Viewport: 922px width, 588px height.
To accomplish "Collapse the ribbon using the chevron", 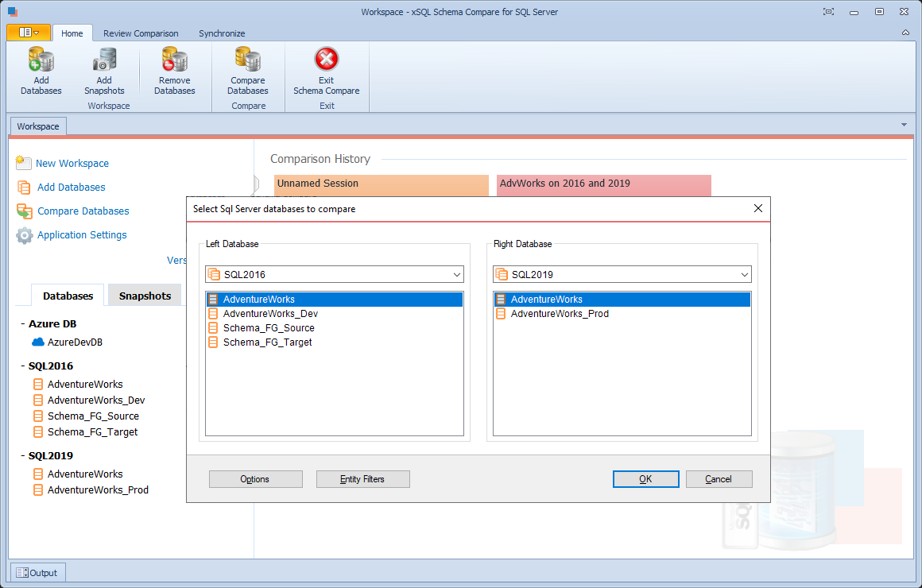I will pyautogui.click(x=905, y=33).
